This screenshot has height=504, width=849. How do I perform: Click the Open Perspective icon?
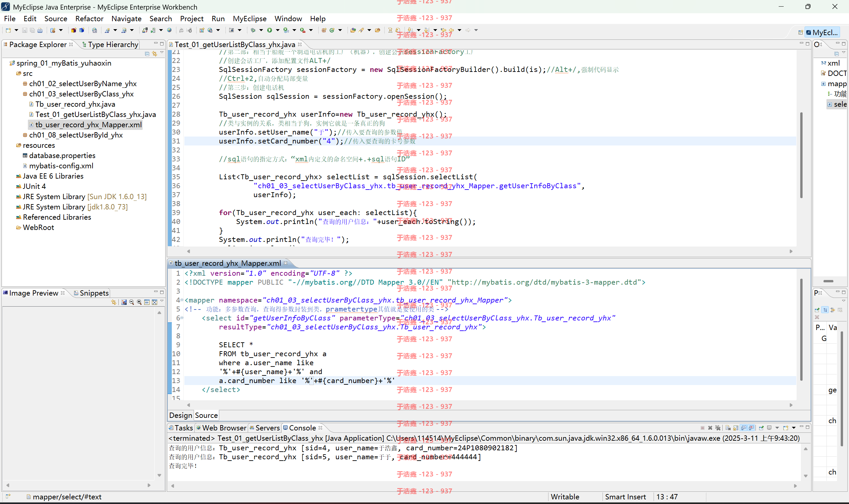(800, 32)
